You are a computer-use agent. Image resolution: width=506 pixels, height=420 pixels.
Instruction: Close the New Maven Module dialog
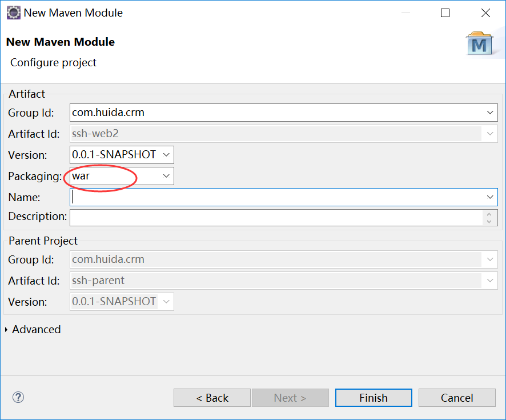pyautogui.click(x=485, y=13)
